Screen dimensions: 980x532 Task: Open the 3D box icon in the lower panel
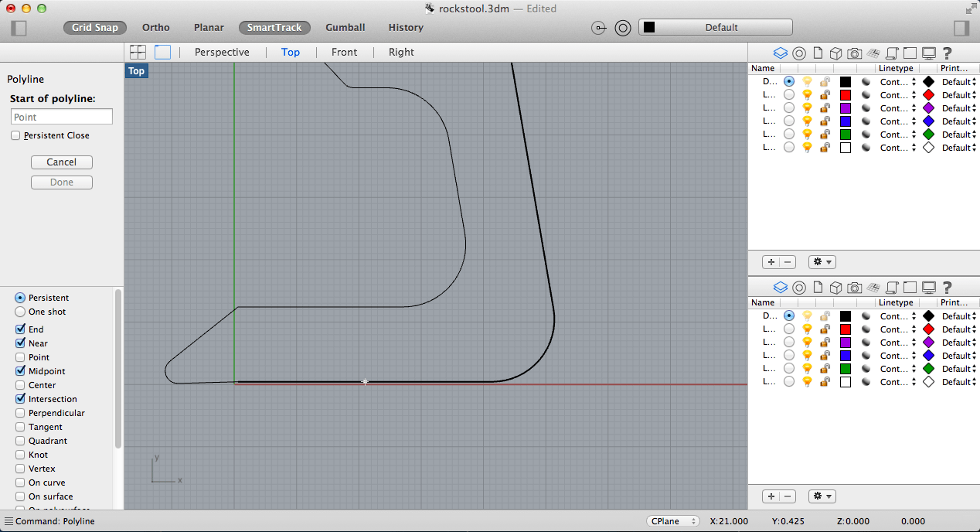pos(835,288)
